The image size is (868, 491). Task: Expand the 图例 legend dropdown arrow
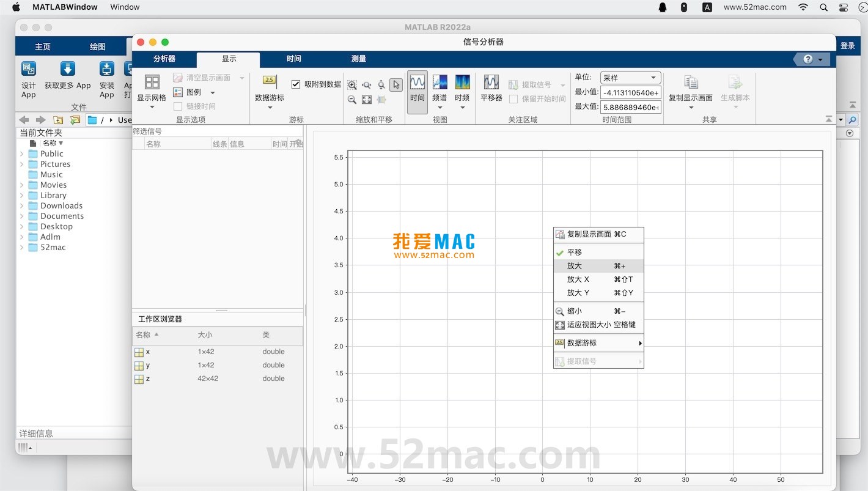(x=213, y=93)
